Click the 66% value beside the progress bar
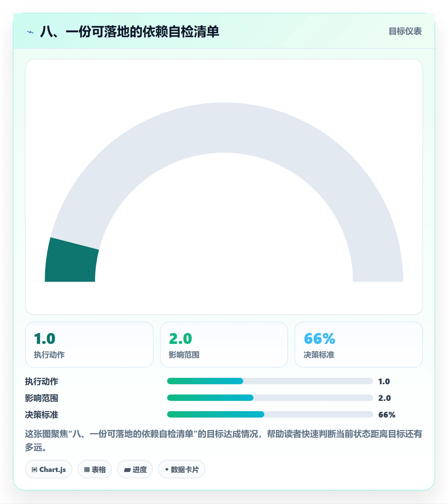The height and width of the screenshot is (504, 448). coord(387,415)
